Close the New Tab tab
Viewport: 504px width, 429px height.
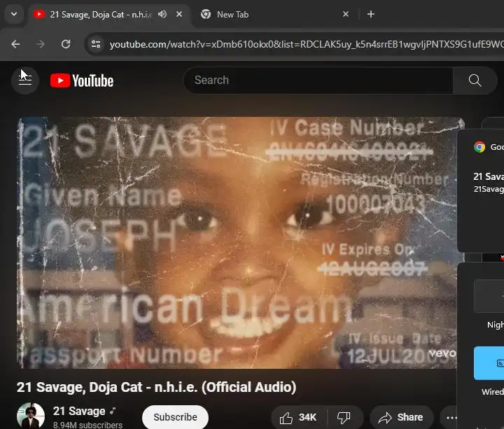pos(346,14)
